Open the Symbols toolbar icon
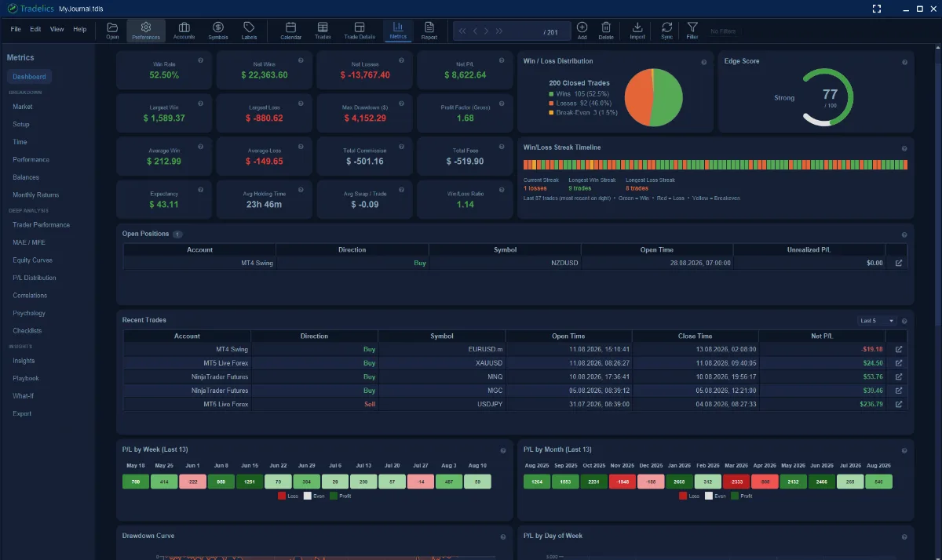Screen dimensions: 942x560 click(218, 31)
